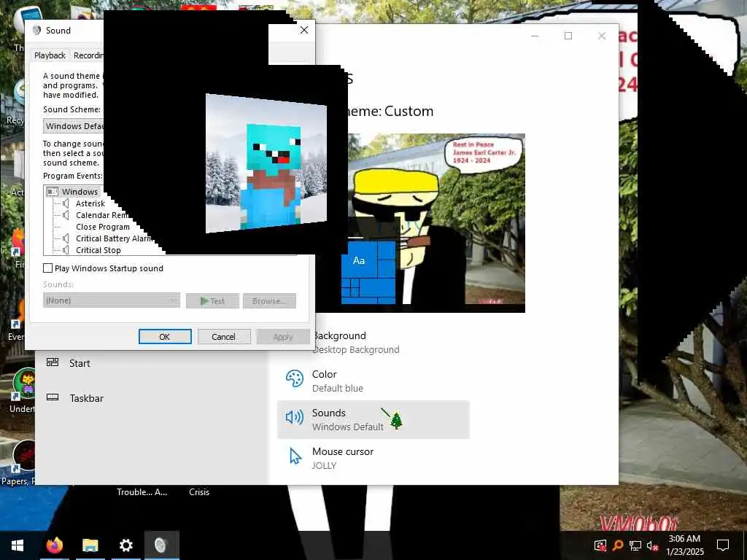Open Taskbar settings in the sidebar
The height and width of the screenshot is (560, 747).
pyautogui.click(x=86, y=398)
